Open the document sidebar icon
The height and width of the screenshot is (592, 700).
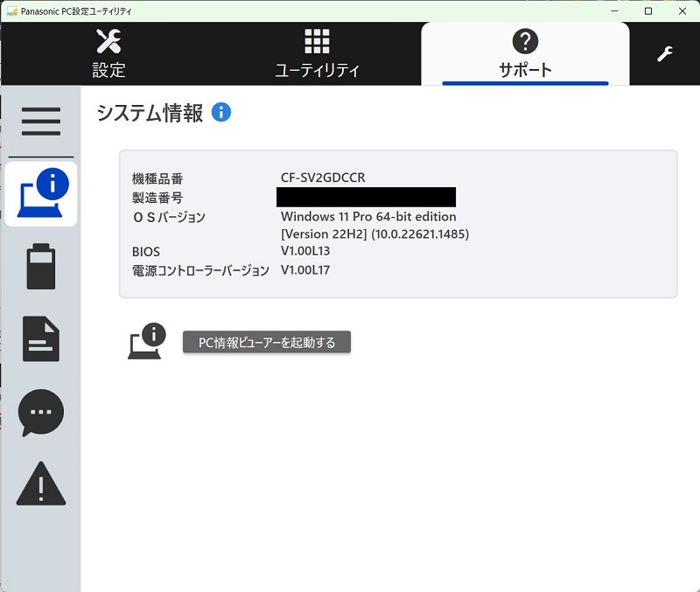pos(41,338)
